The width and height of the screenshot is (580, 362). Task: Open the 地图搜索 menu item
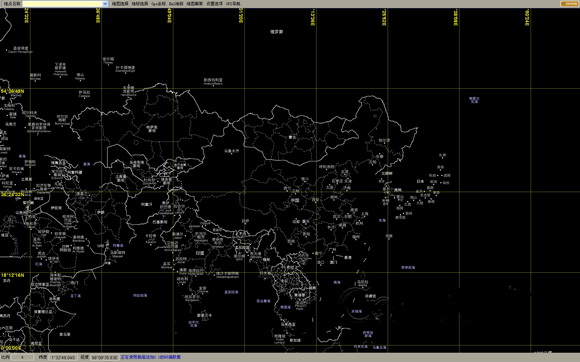(x=195, y=4)
